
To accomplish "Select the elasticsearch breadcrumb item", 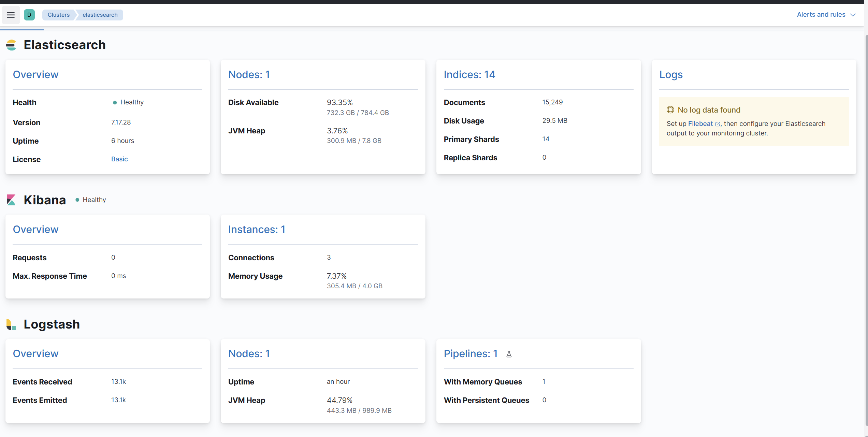I will (100, 15).
